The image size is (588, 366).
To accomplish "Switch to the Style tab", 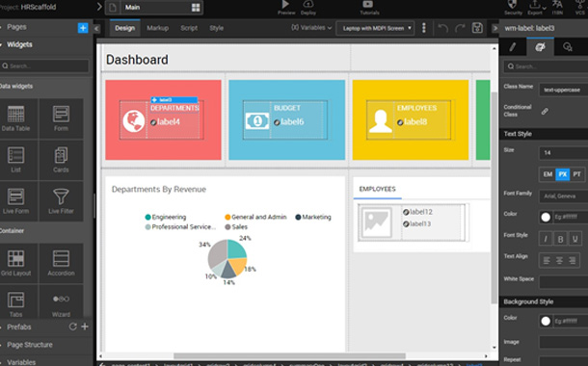I will [216, 28].
